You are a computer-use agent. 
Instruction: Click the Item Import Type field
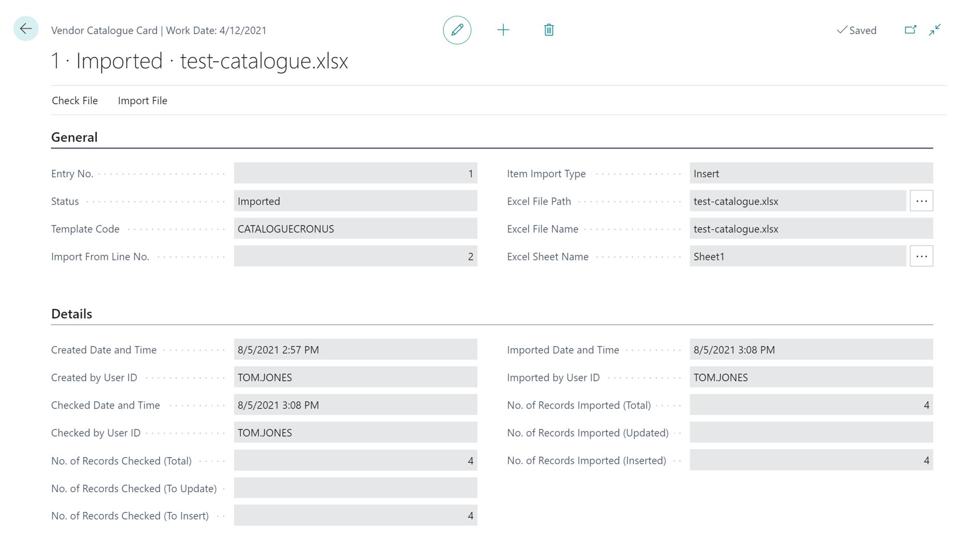(810, 173)
